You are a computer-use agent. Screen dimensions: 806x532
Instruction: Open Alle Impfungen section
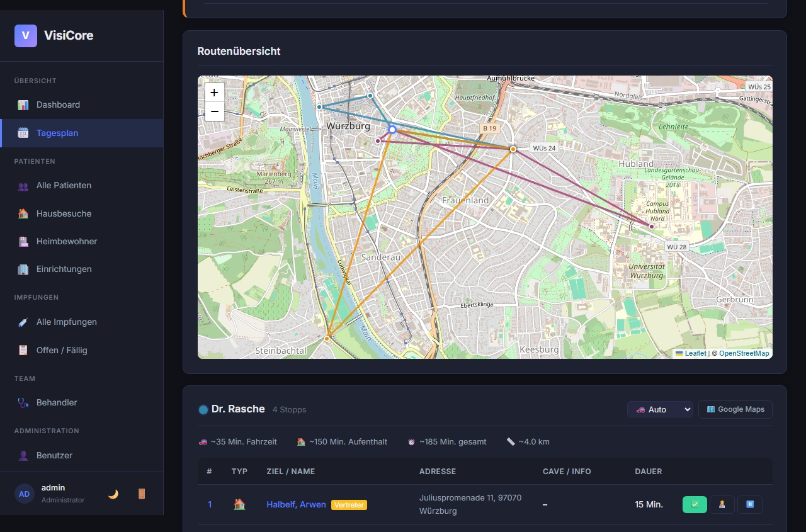click(x=66, y=322)
